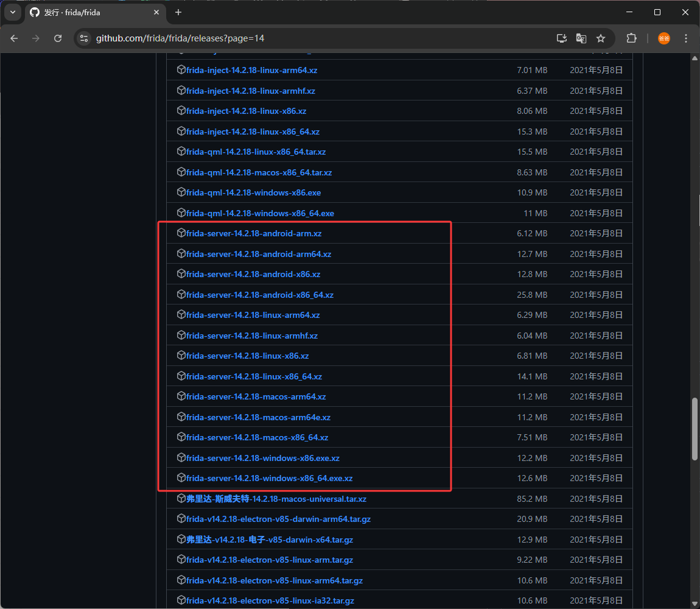Click the scrollbar up arrow
Screen dimensions: 700x609
tap(695, 58)
